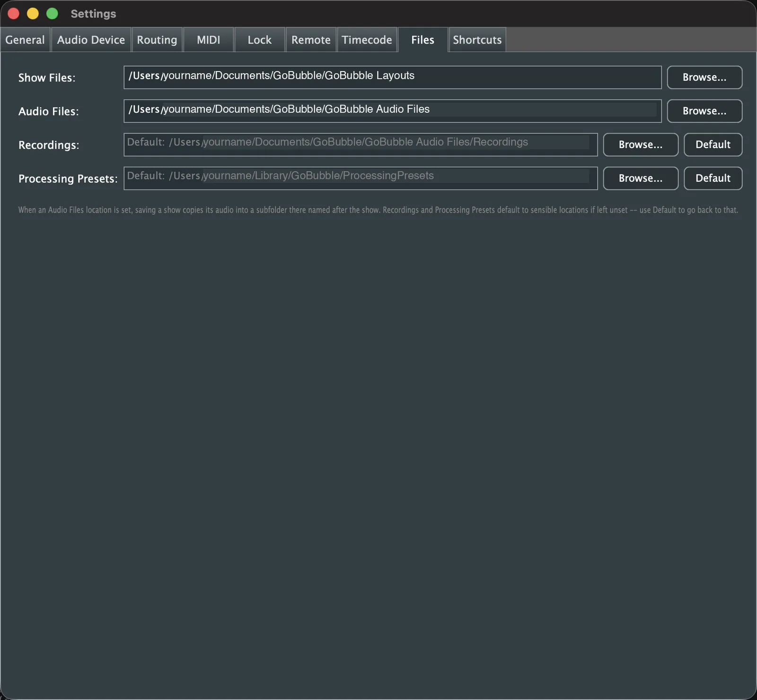The image size is (757, 700).
Task: Go to the MIDI tab
Action: [209, 40]
